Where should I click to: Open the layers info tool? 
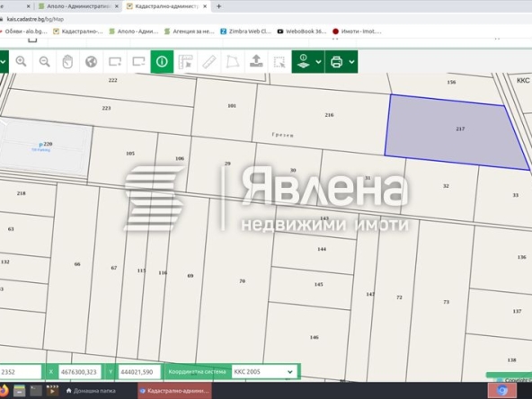[303, 62]
